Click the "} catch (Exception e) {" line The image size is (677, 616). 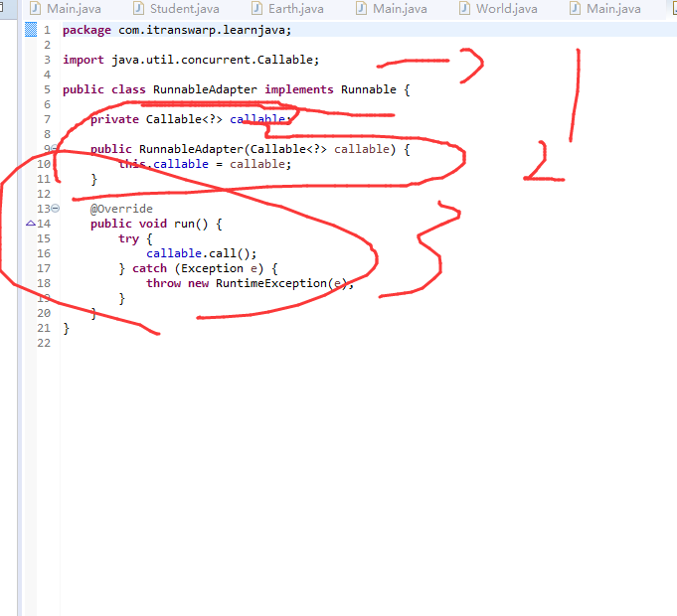point(198,268)
